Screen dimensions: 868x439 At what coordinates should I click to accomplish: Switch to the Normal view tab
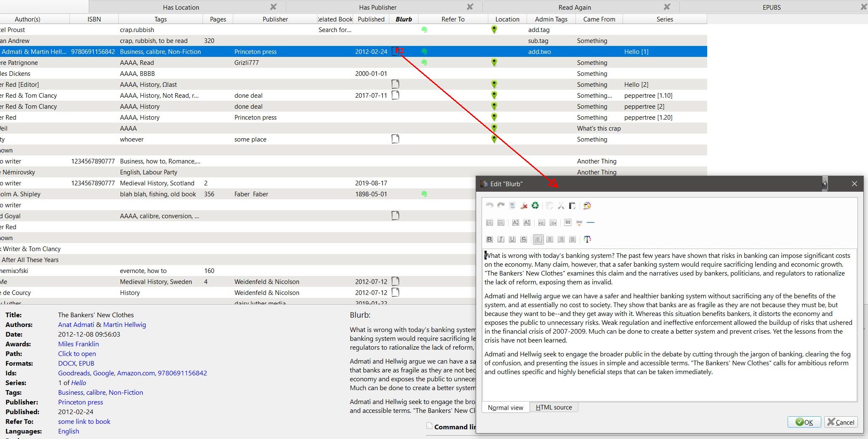tap(506, 407)
